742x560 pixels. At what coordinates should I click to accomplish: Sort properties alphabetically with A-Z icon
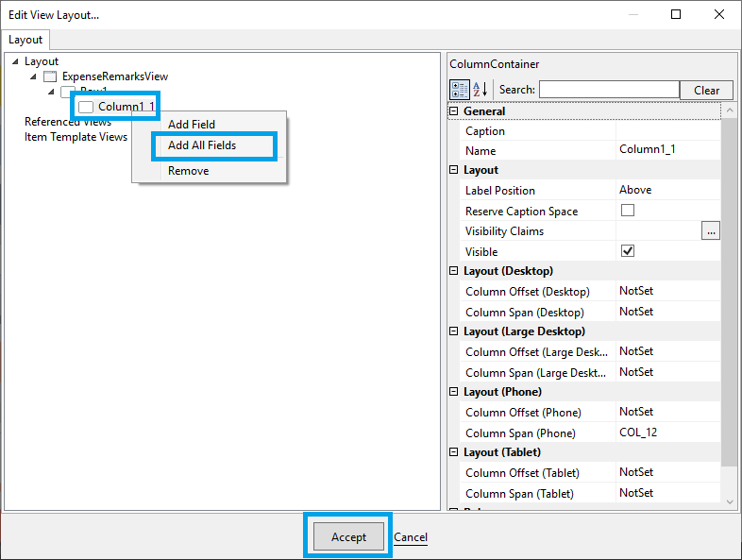pyautogui.click(x=480, y=90)
